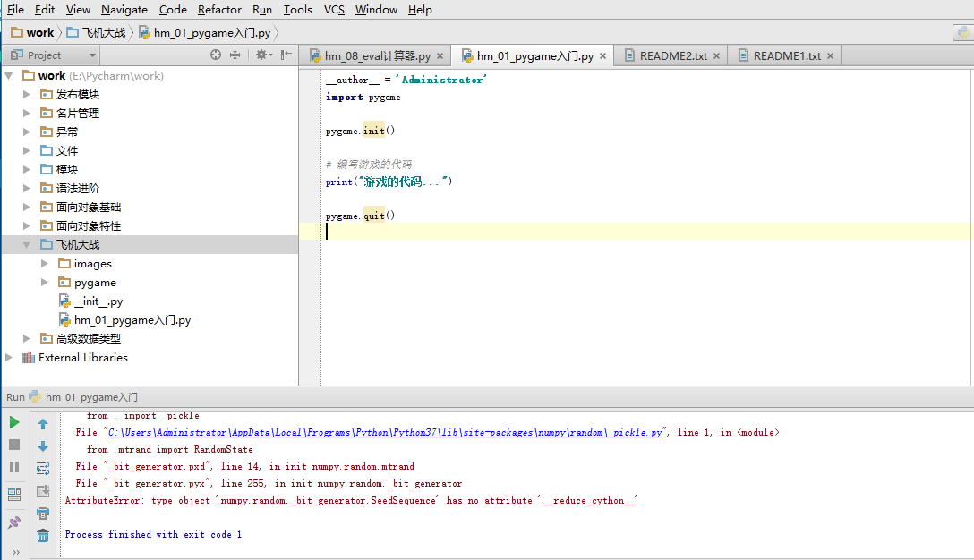Open the Edit menu
Image resolution: width=974 pixels, height=560 pixels.
point(44,9)
